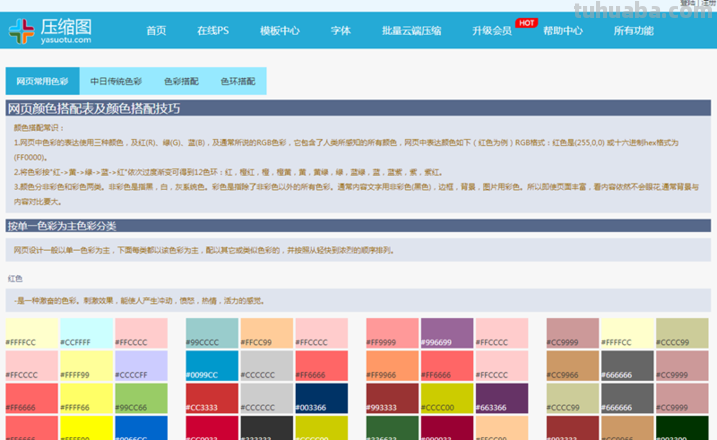Select the #CCCCFF lavender swatch
Viewport: 717px width, 440px height.
point(141,366)
